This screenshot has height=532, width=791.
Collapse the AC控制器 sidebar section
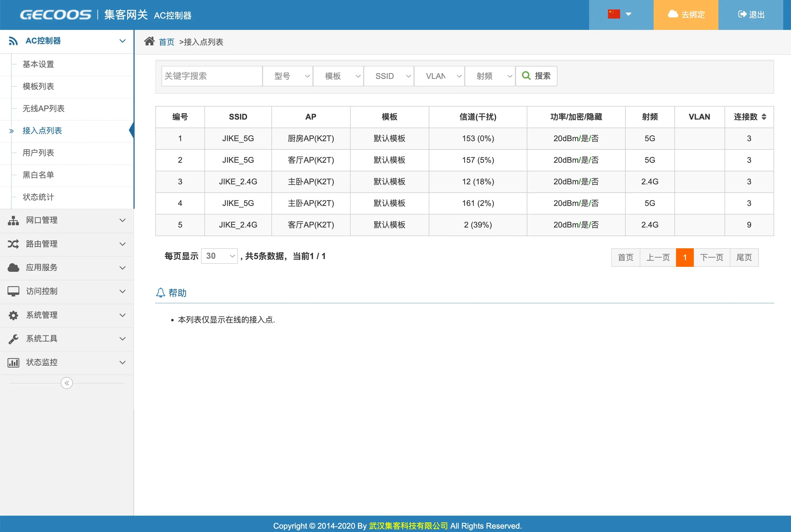[x=122, y=41]
